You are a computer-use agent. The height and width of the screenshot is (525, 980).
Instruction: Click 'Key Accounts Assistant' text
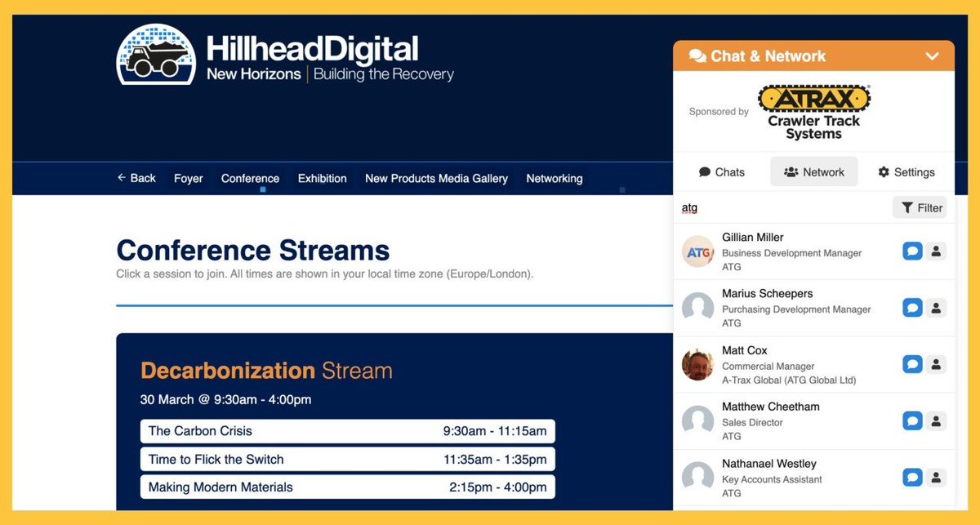tap(772, 479)
